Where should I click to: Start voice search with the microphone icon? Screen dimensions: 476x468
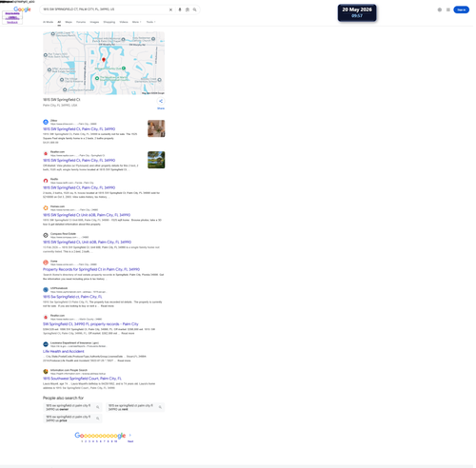tap(180, 10)
